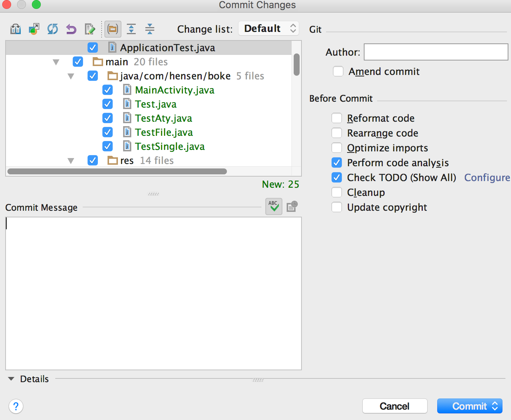Uncheck the TestSingle.java checkbox
This screenshot has height=420, width=511.
pyautogui.click(x=108, y=146)
